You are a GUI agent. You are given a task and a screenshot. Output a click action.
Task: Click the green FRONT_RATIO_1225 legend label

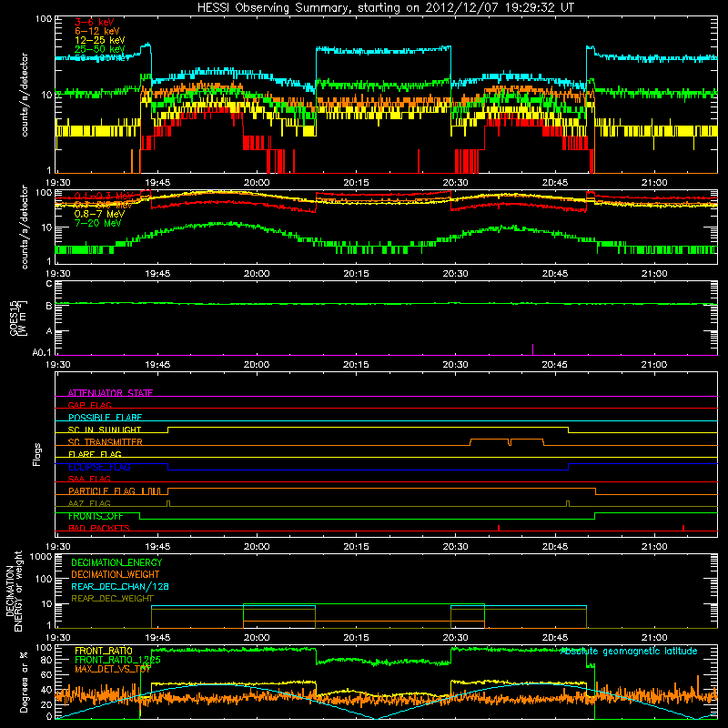coord(117,660)
